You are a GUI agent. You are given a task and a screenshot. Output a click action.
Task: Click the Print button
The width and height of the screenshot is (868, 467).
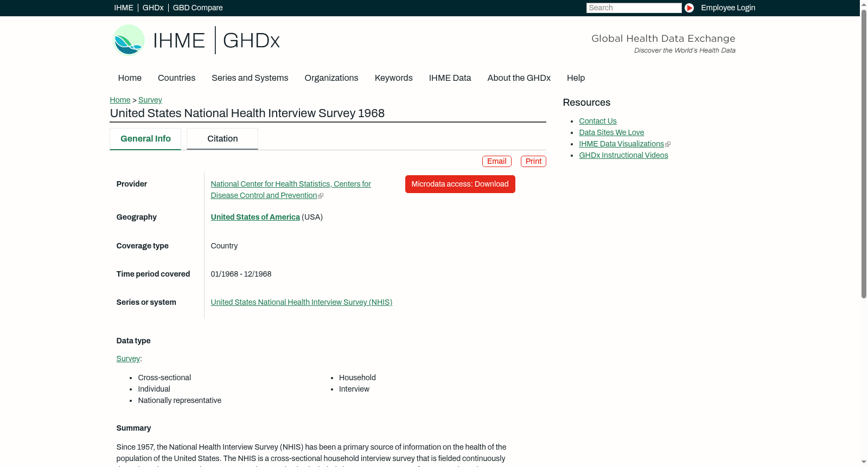(533, 161)
